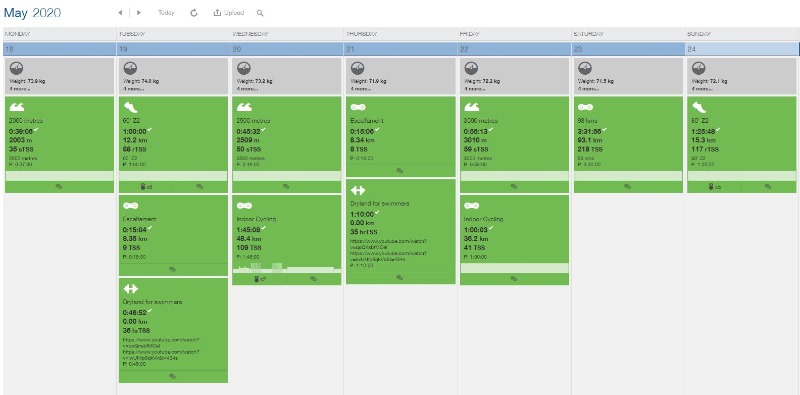Open the calendar search magnifier
This screenshot has width=800, height=395.
[260, 13]
